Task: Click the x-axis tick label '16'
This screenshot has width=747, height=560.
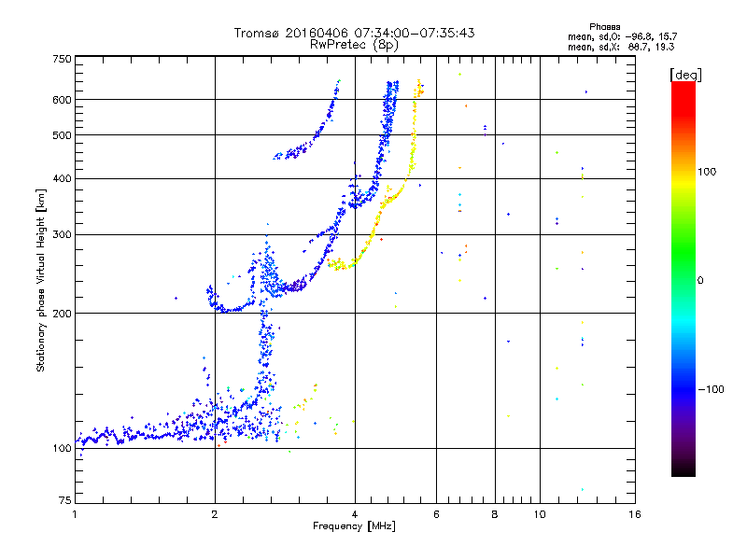Action: pyautogui.click(x=635, y=514)
